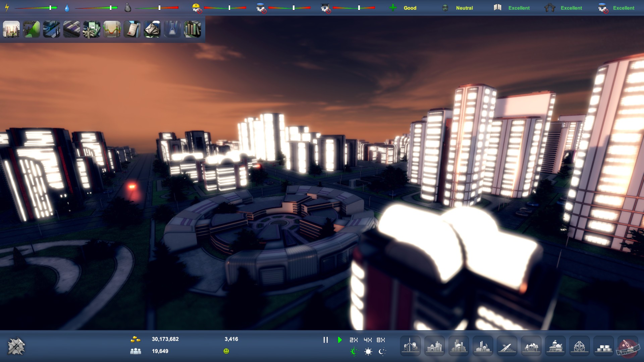Screen dimensions: 644x362
Task: Open the taxes and budget money icon
Action: tap(92, 29)
